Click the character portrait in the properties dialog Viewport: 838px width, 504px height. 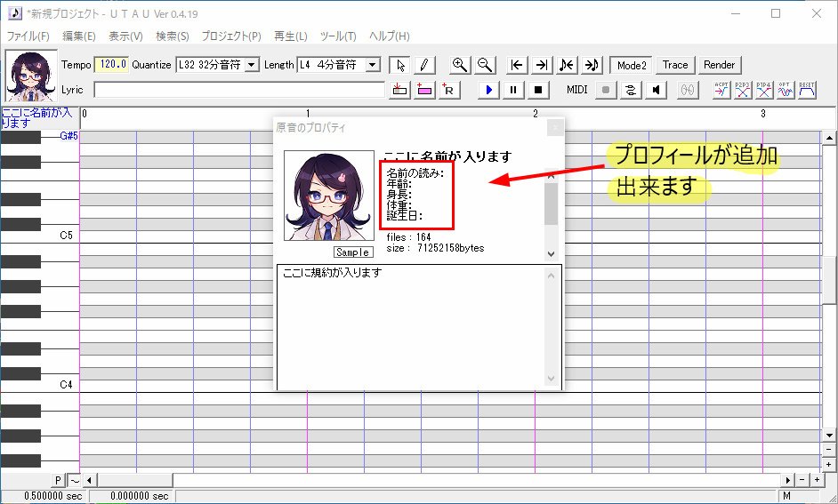coord(328,196)
